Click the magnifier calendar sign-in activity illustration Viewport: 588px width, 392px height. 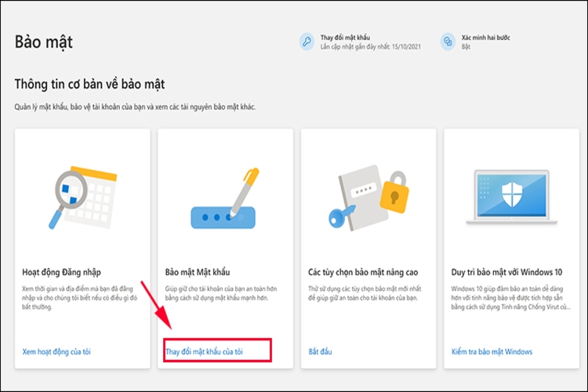[x=82, y=198]
